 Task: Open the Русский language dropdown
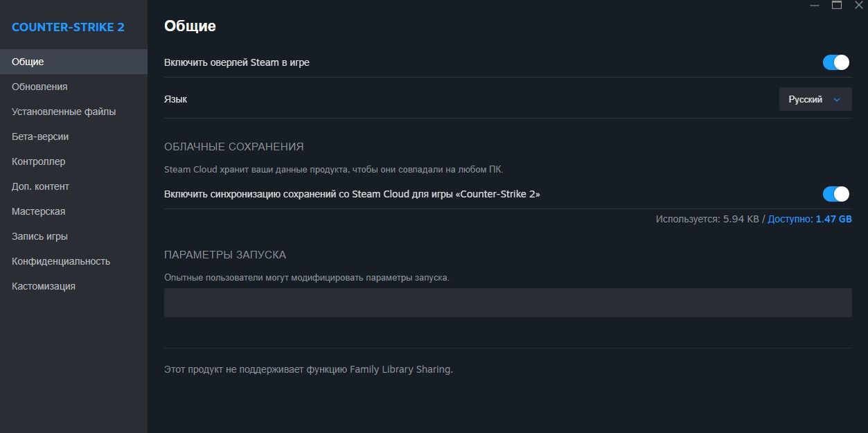[815, 99]
